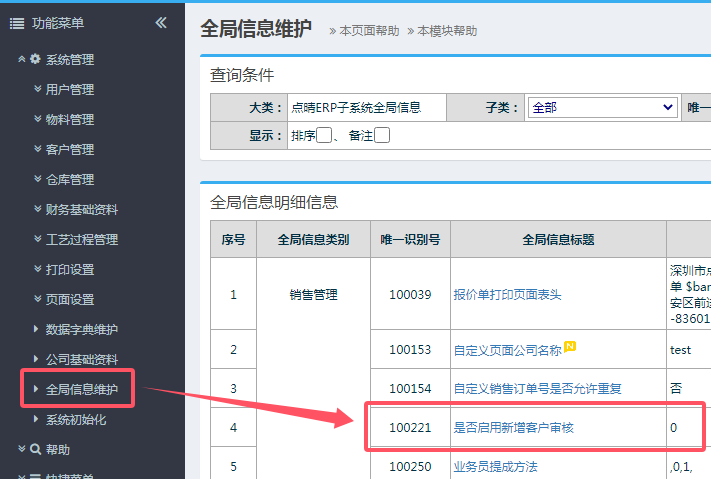Viewport: 711px width, 479px height.
Task: Click the 系统管理 gear icon
Action: click(35, 60)
